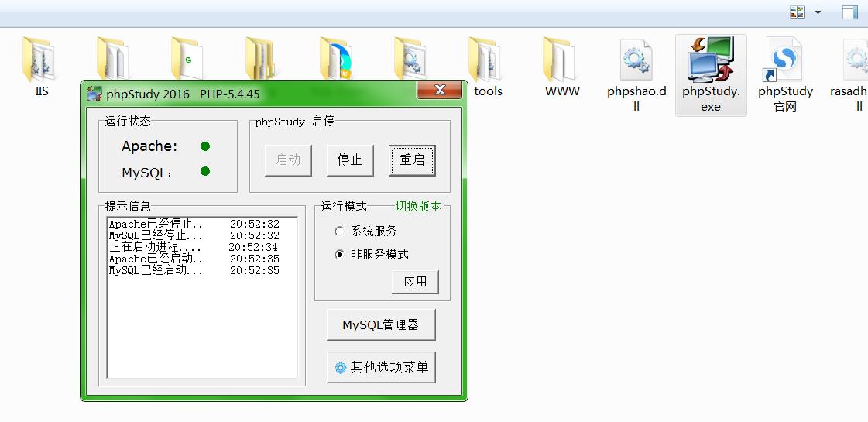Screen dimensions: 868x422
Task: Select the phpStudy.exe application icon
Action: pyautogui.click(x=710, y=60)
